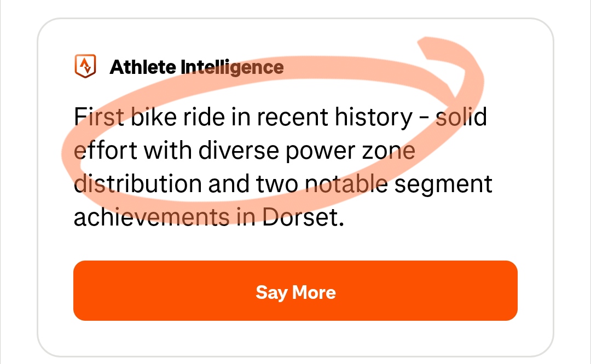Image resolution: width=591 pixels, height=364 pixels.
Task: Click the word distribution in the summary
Action: [x=137, y=184]
